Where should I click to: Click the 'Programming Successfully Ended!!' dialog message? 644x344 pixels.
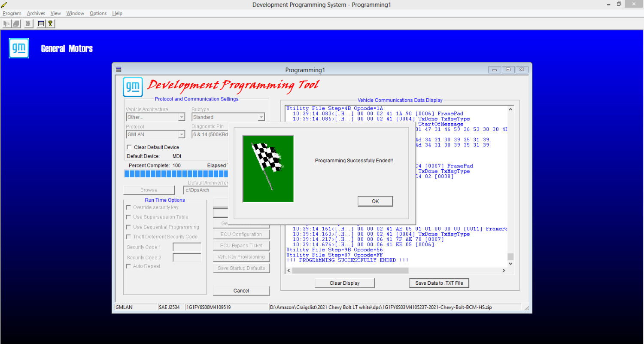(354, 161)
